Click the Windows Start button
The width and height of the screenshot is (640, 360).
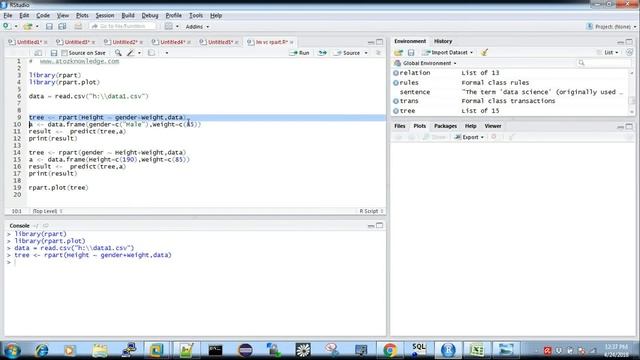(12, 350)
